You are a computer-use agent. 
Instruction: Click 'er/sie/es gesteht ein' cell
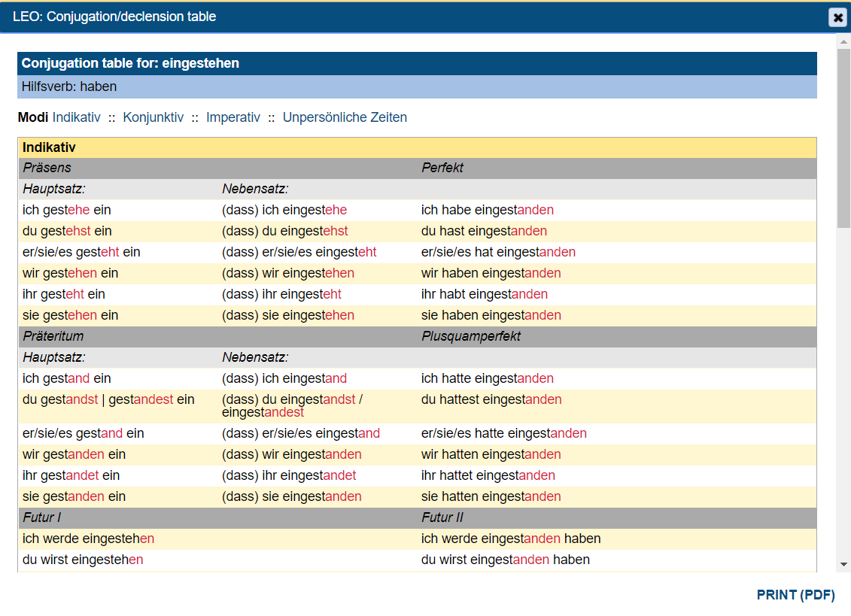(81, 252)
